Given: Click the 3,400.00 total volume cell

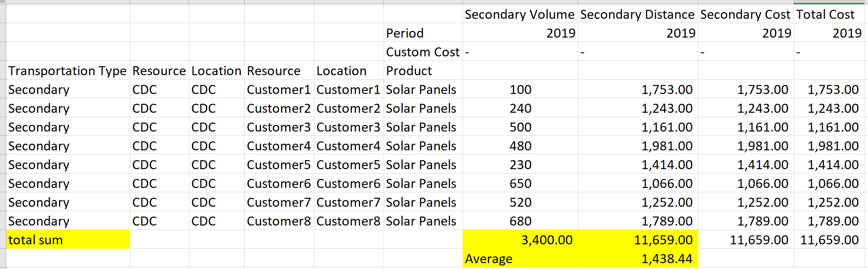Looking at the screenshot, I should click(520, 240).
